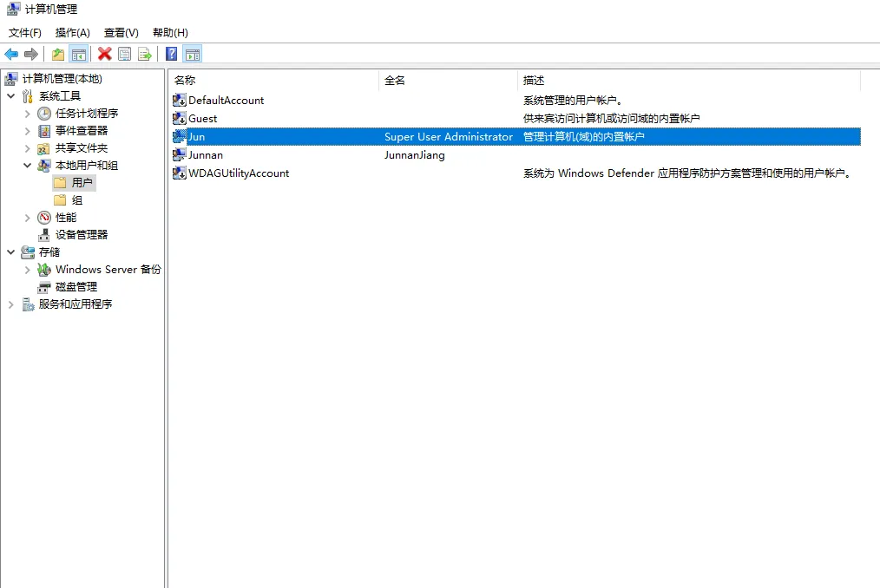880x588 pixels.
Task: Click the Up one level folder icon
Action: point(57,55)
